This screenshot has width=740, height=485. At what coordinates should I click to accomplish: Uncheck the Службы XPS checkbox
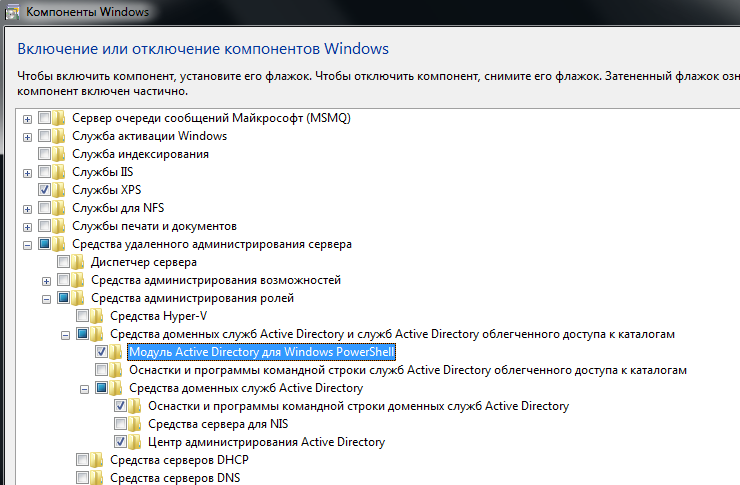point(44,189)
